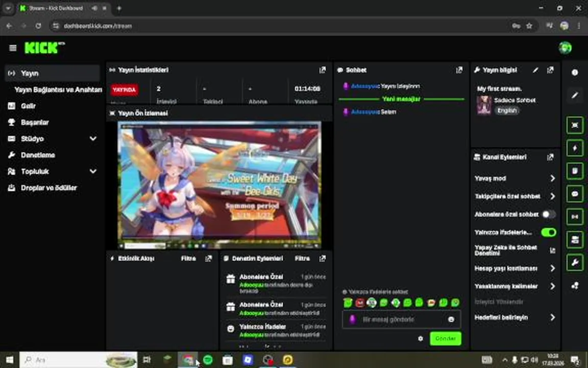
Task: Select Yayın in the sidebar
Action: [52, 73]
